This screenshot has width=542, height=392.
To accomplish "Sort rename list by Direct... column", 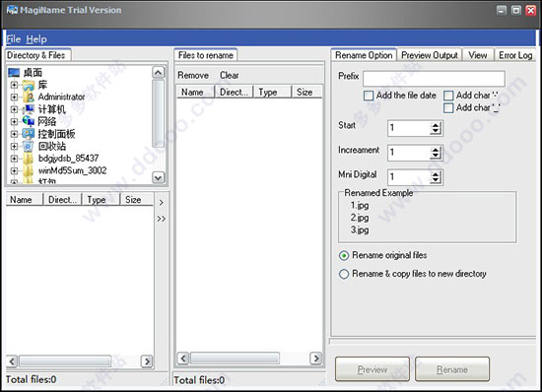I will point(234,93).
